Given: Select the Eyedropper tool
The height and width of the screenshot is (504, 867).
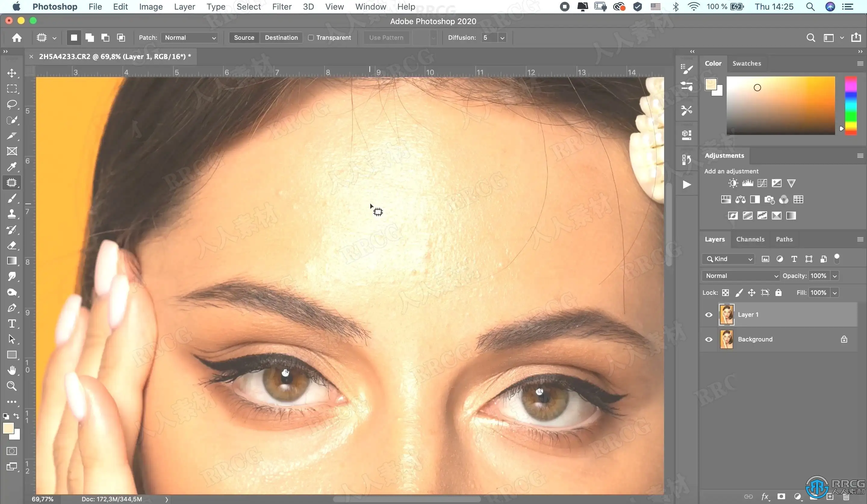Looking at the screenshot, I should pos(12,167).
